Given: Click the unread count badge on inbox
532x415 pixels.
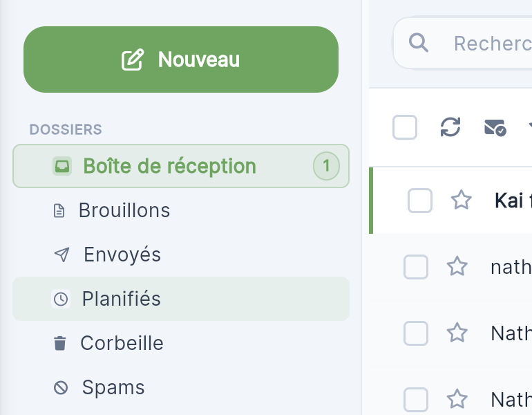Looking at the screenshot, I should [x=326, y=166].
